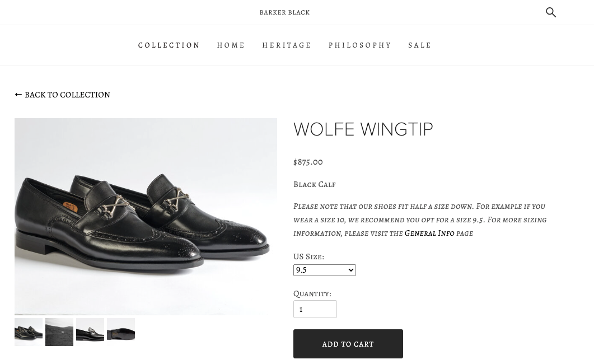Go to the Home page

(231, 45)
